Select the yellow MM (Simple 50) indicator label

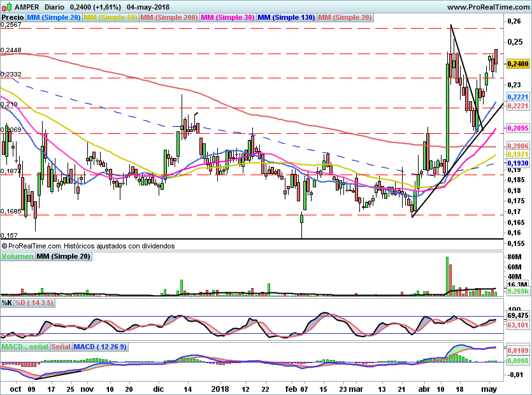click(x=110, y=18)
